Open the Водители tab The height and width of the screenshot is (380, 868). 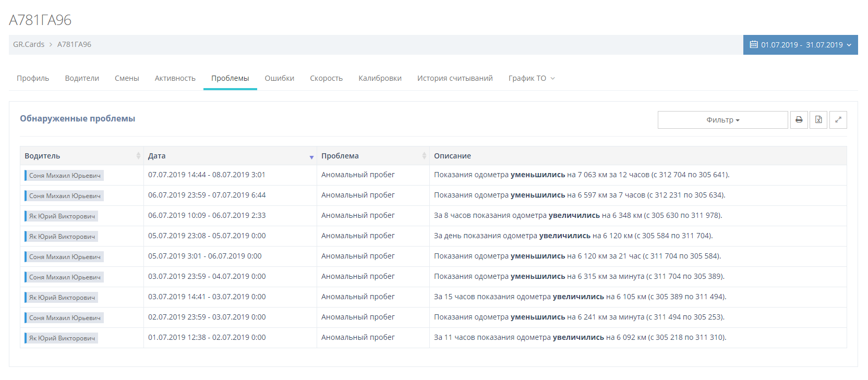tap(82, 78)
